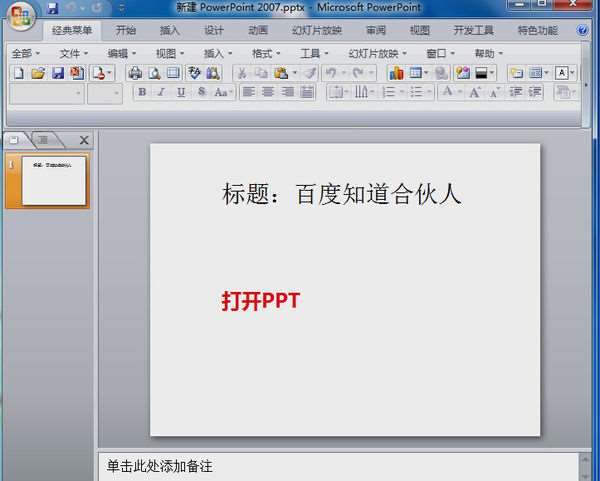600x481 pixels.
Task: Open the 文件 classic menu
Action: click(73, 54)
